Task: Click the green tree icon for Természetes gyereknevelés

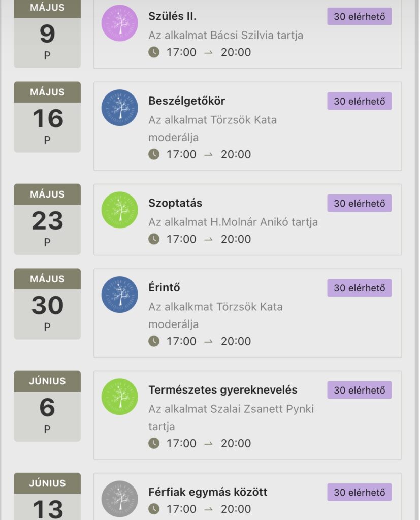Action: (119, 397)
